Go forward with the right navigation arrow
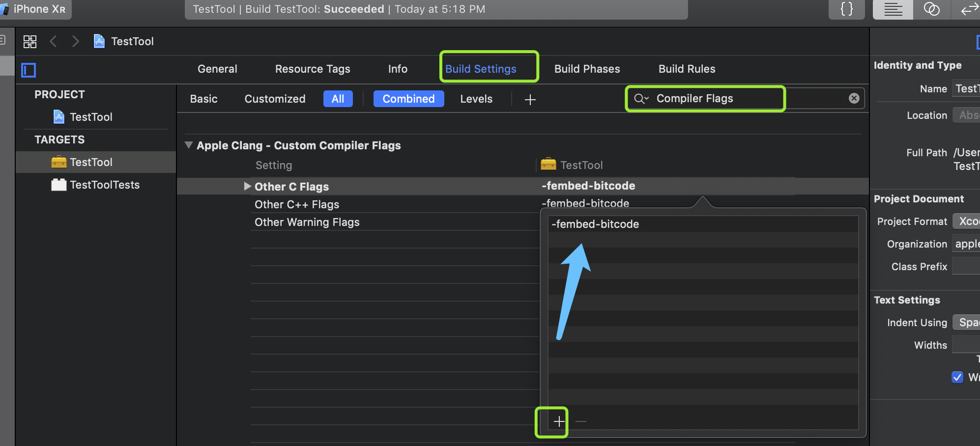980x446 pixels. click(x=75, y=41)
